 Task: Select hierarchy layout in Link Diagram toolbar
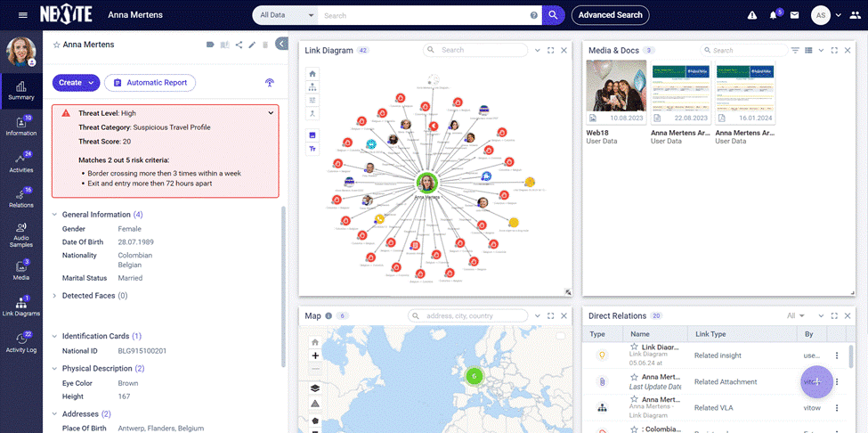click(312, 87)
